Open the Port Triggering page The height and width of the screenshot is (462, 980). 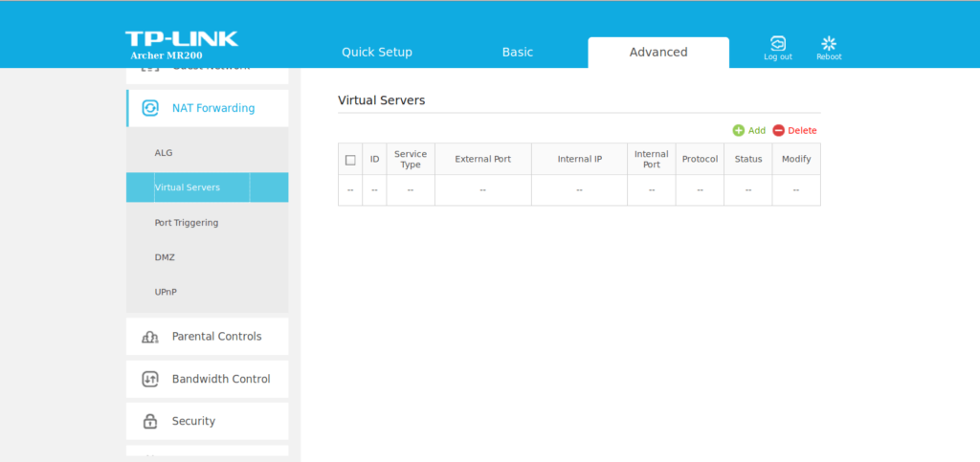coord(187,223)
